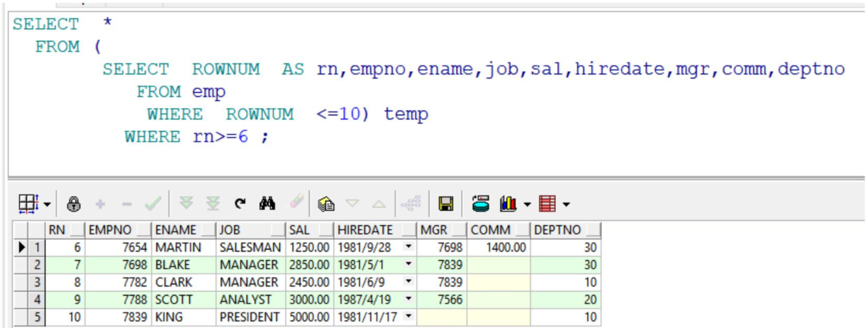
Task: Open the date dropdown for 1981/5/1
Action: [408, 265]
